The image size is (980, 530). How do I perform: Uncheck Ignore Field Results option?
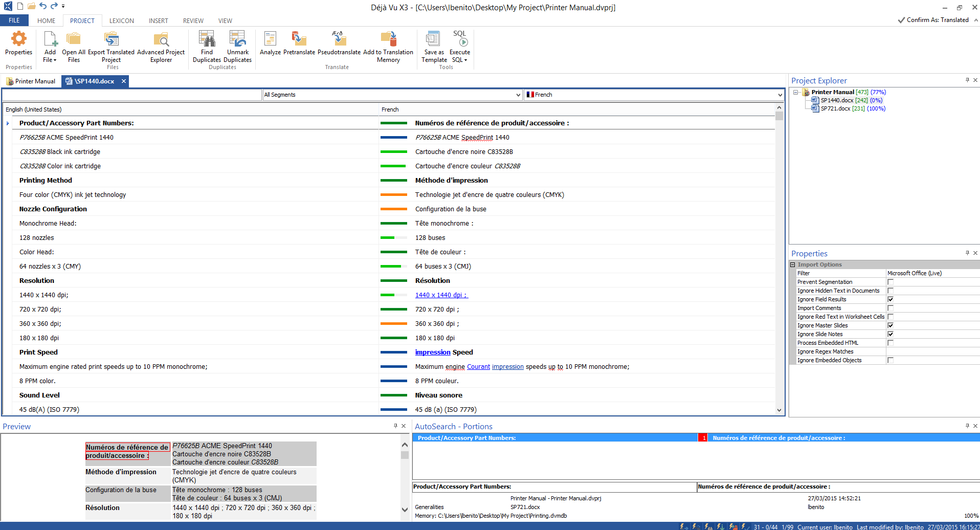pyautogui.click(x=890, y=299)
